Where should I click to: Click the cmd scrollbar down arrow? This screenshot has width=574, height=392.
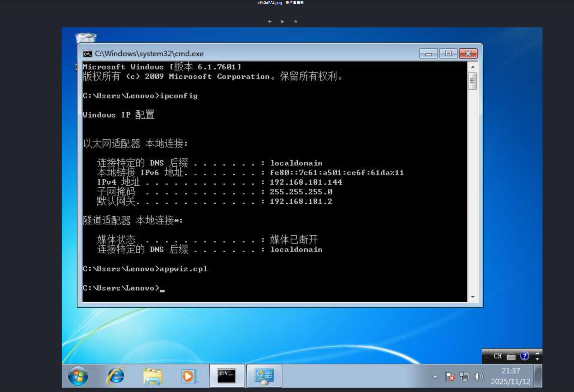point(473,297)
